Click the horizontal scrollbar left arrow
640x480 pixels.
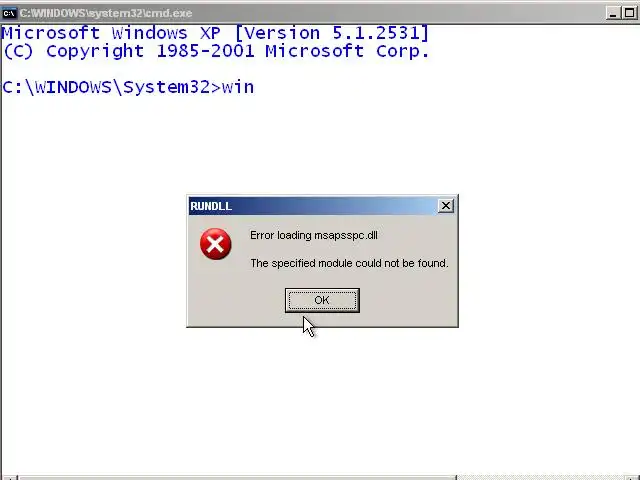point(8,478)
